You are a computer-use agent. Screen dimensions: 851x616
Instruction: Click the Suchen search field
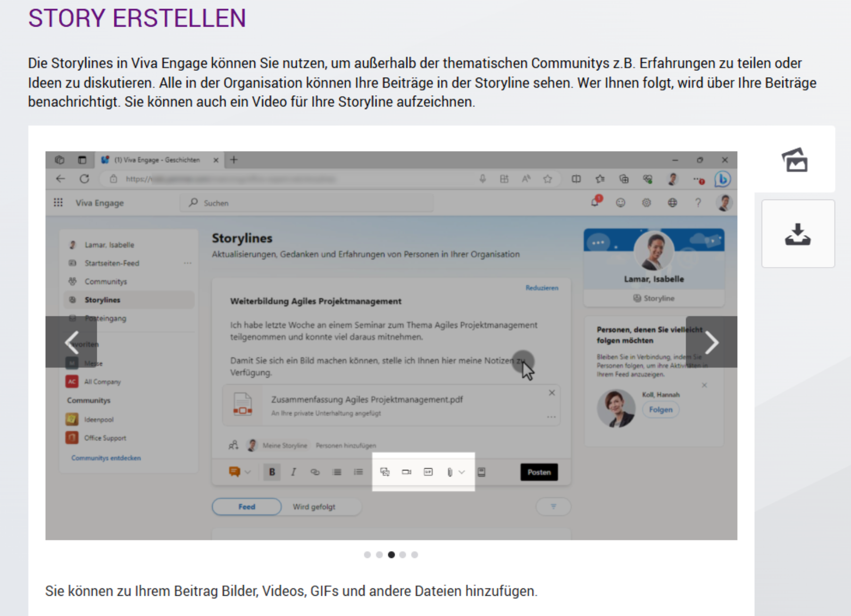(308, 203)
